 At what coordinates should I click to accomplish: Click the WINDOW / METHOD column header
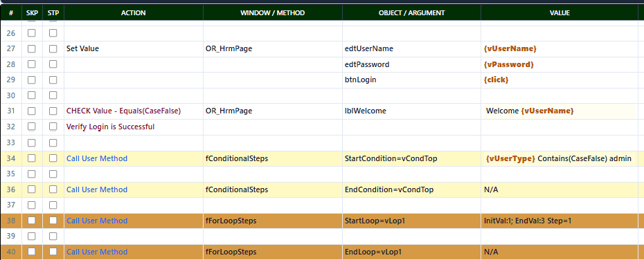[x=273, y=12]
